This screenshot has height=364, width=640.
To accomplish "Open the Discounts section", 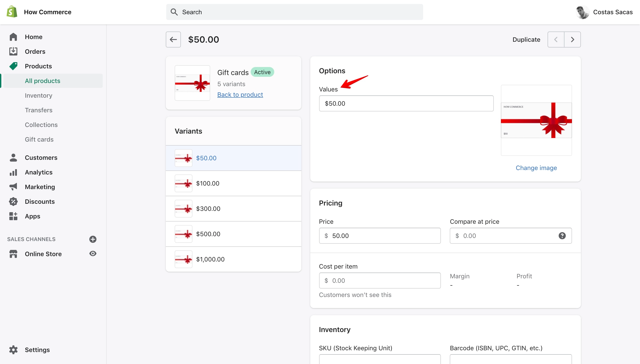I will [x=40, y=202].
